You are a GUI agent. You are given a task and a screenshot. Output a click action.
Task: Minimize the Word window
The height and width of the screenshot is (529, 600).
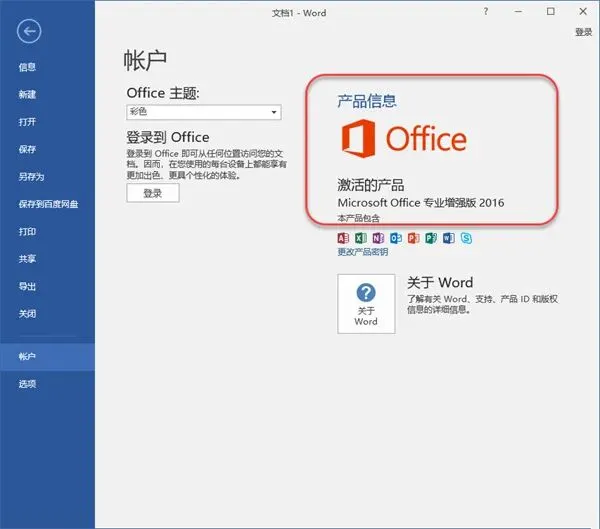pyautogui.click(x=518, y=11)
